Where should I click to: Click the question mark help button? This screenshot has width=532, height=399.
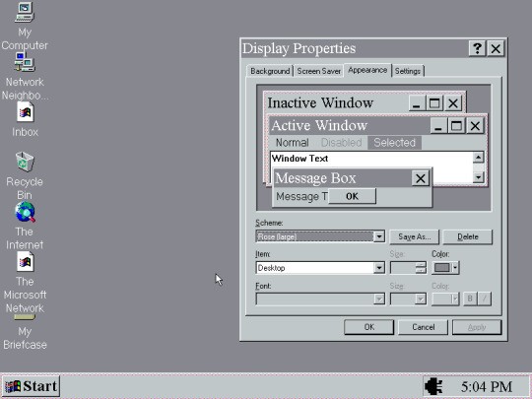pyautogui.click(x=477, y=48)
